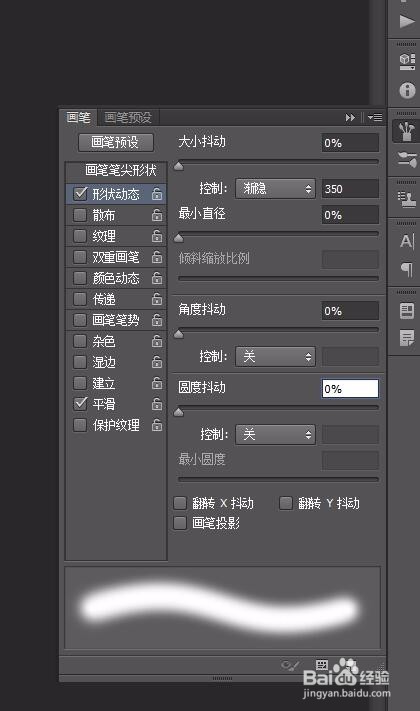Click the 最小直径 slider handle
This screenshot has height=711, width=420.
(179, 238)
